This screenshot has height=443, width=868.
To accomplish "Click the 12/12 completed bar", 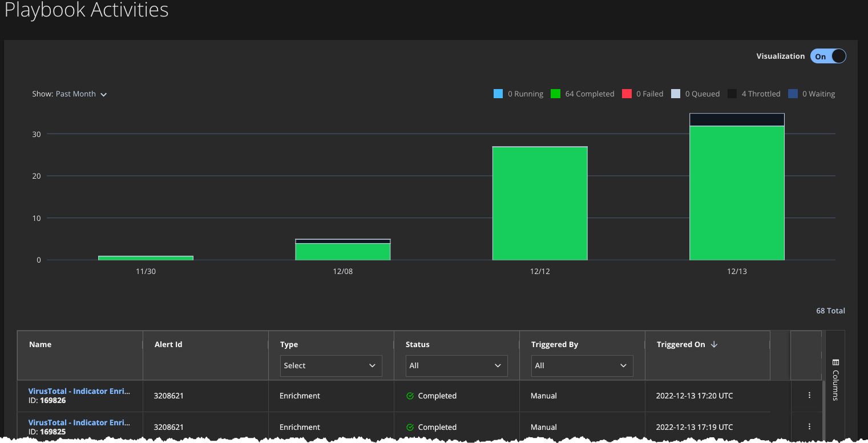I will 540,203.
